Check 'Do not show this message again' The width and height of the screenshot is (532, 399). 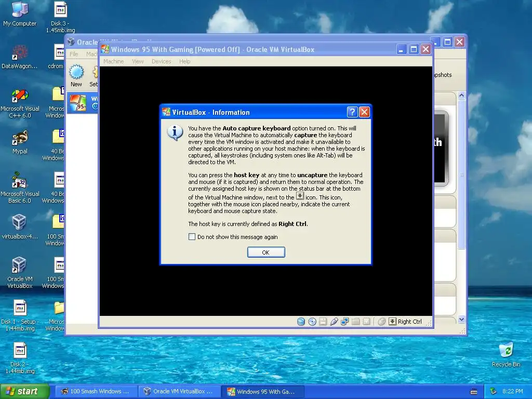point(192,237)
